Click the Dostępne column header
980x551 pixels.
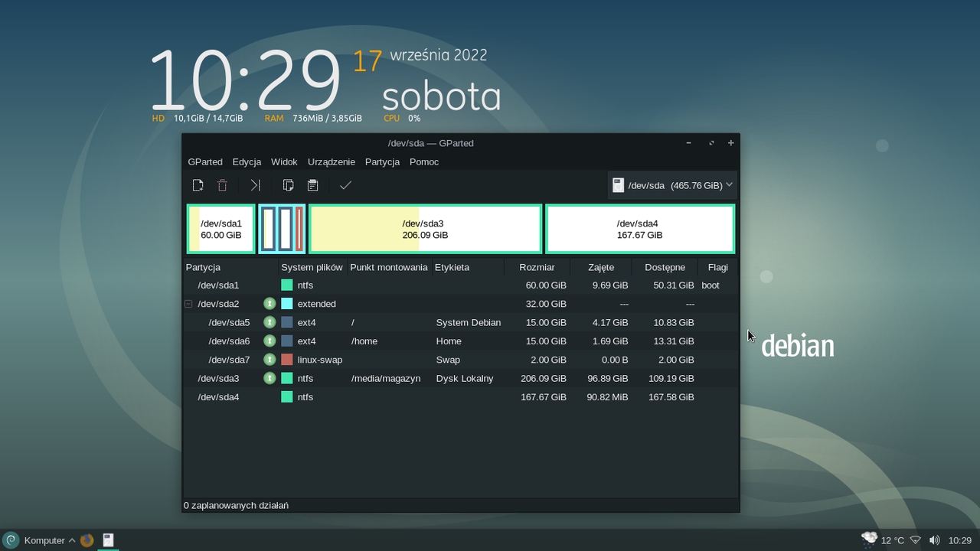(665, 267)
